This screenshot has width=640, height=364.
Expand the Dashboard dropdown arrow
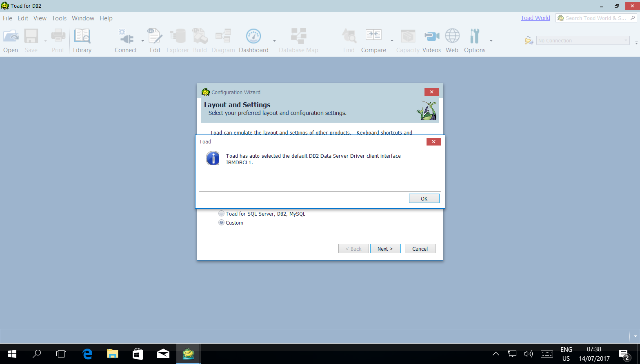(x=274, y=40)
